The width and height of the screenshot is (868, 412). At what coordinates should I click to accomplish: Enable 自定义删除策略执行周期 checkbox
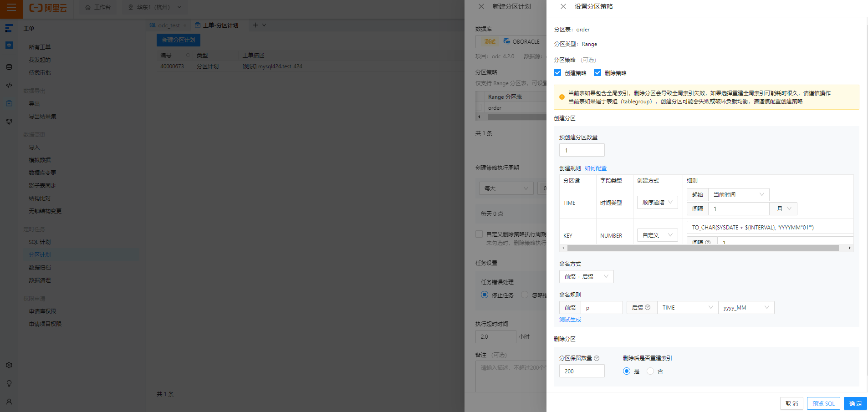479,234
